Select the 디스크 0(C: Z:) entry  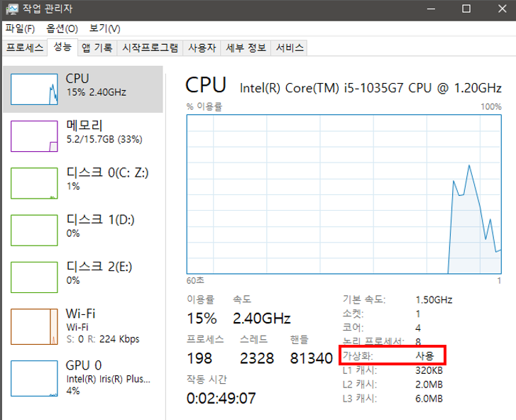click(83, 183)
